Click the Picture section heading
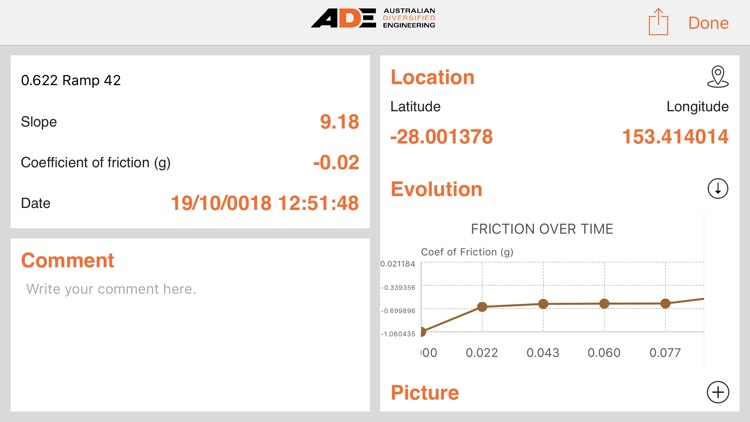 [425, 393]
